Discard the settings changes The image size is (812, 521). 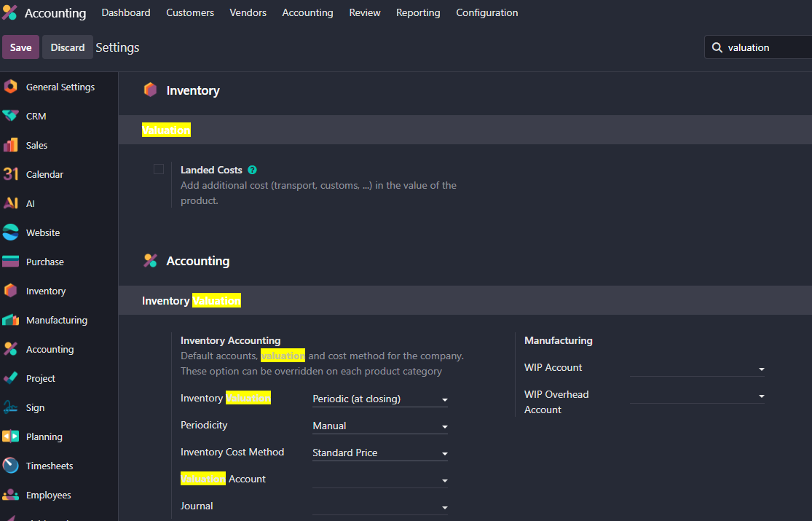68,47
